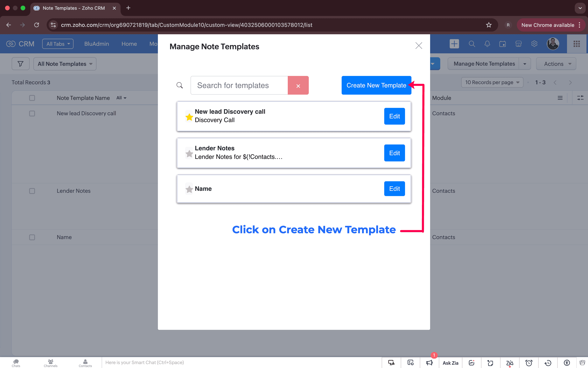Open announcements megaphone icon
Screen dimensions: 588x368
(x=429, y=363)
